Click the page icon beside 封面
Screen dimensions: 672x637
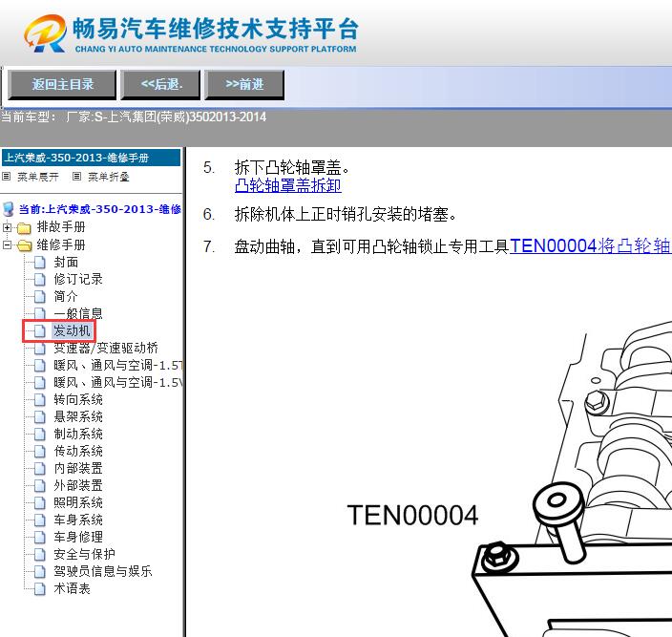coord(39,263)
